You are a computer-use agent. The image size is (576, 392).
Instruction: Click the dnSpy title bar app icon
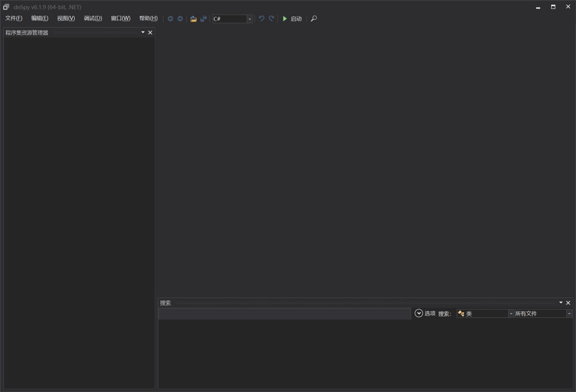pos(6,7)
